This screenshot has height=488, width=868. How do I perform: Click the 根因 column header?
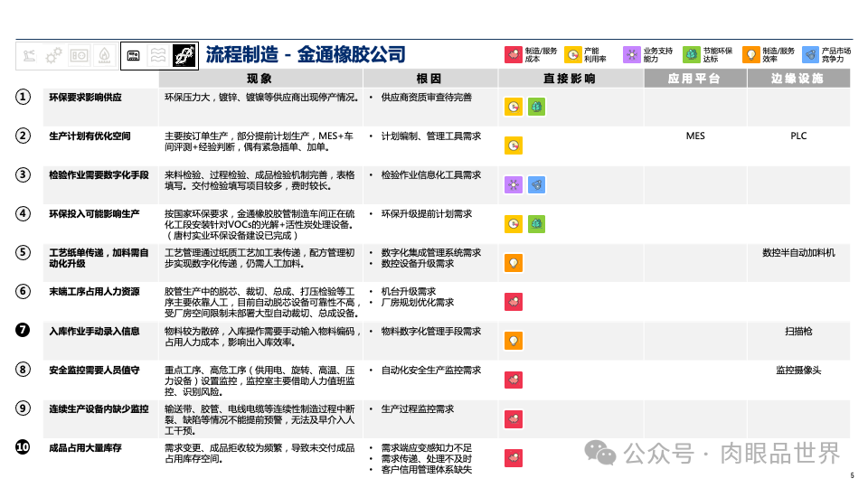coord(430,79)
